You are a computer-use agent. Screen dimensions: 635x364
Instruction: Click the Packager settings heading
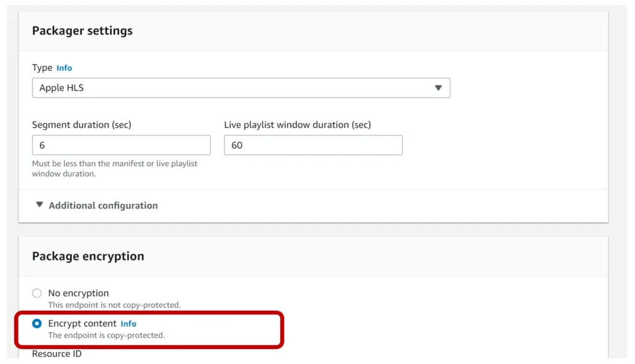tap(82, 31)
